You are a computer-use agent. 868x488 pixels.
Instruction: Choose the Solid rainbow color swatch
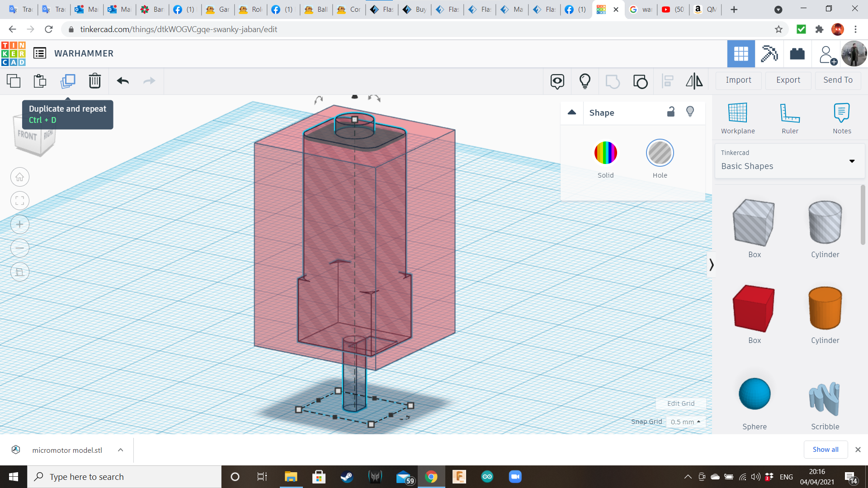[605, 153]
